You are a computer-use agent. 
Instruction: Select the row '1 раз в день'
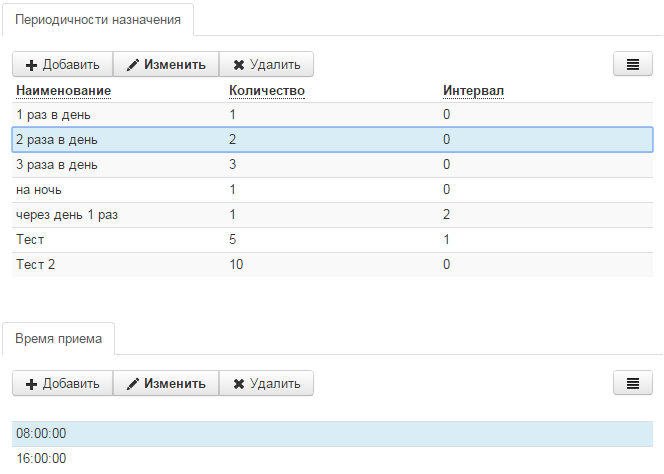332,115
